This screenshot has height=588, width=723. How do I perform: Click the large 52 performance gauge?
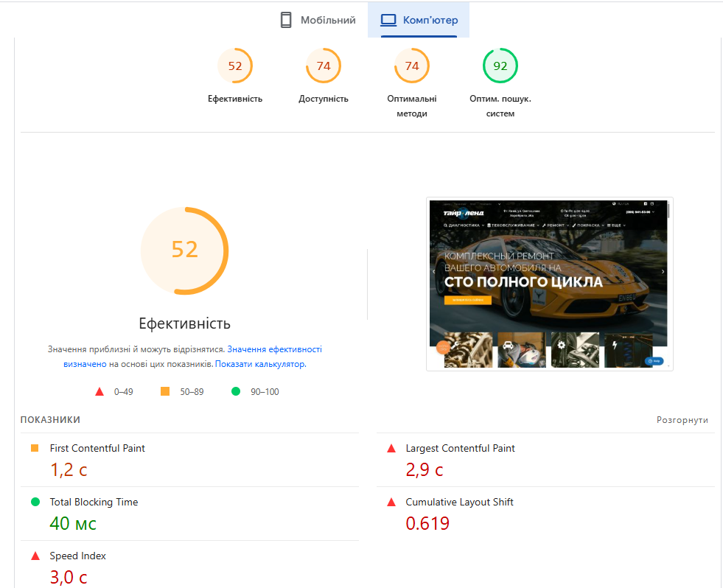tap(184, 251)
